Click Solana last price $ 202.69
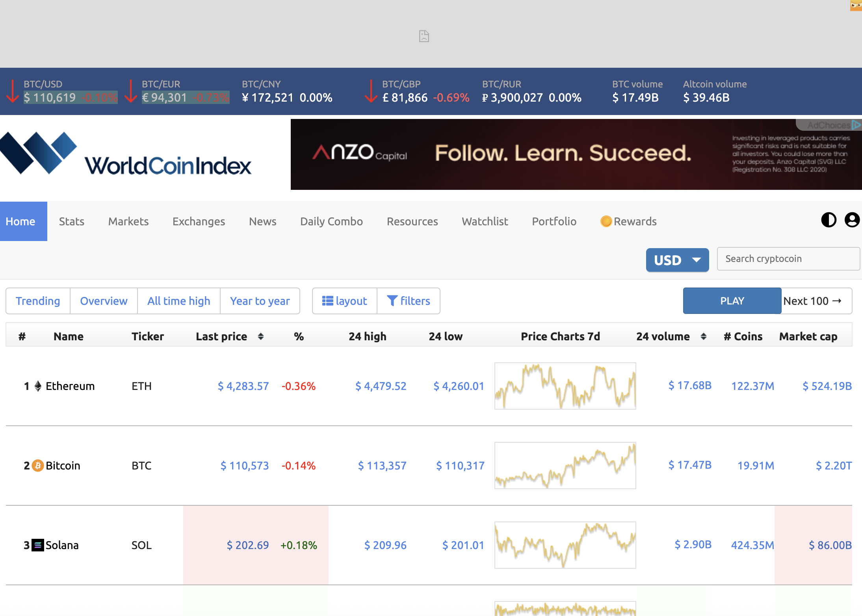Screen dimensions: 862x616 click(x=248, y=545)
